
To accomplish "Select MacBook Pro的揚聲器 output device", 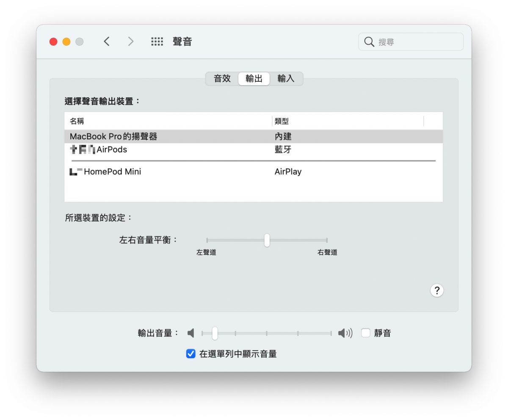I will click(254, 137).
